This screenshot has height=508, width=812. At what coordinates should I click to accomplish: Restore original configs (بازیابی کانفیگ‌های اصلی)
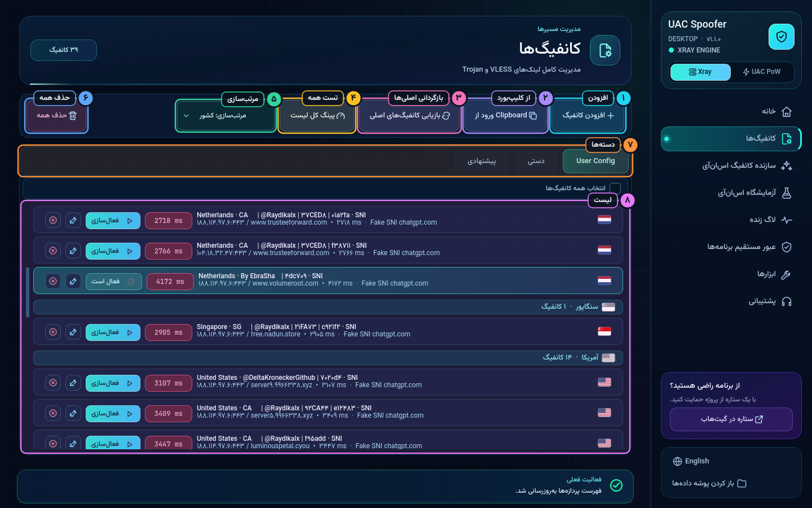pos(410,116)
